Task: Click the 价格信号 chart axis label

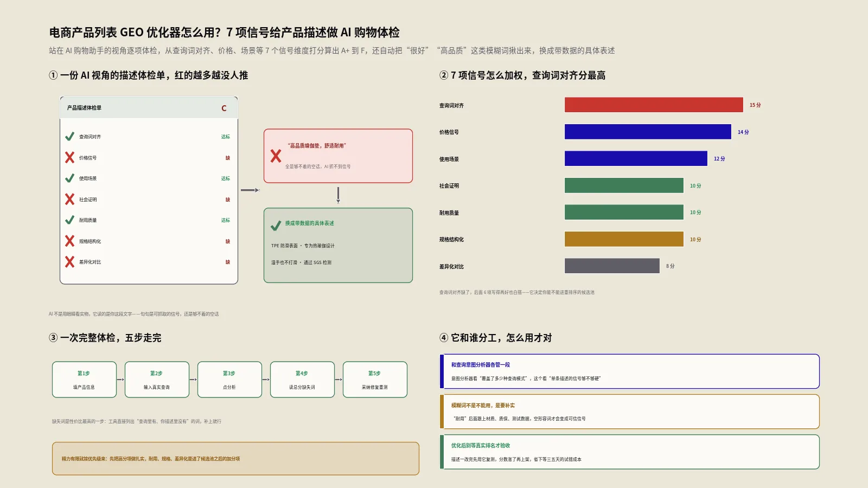Action: pos(449,132)
